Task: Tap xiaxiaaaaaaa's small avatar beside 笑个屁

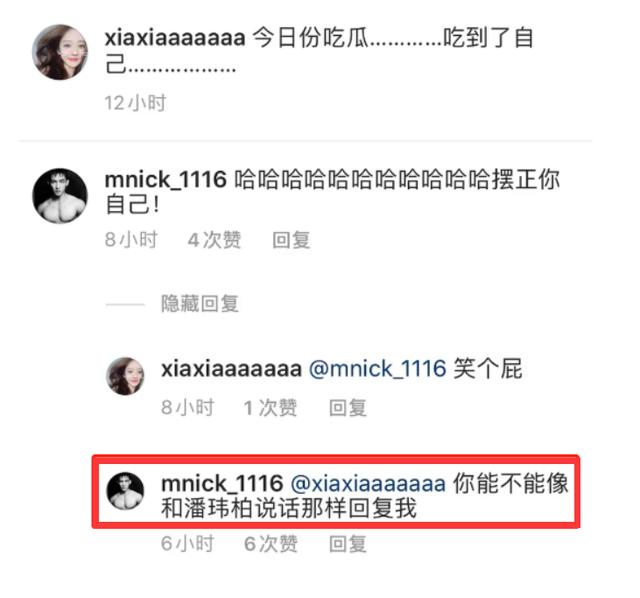Action: pyautogui.click(x=125, y=376)
